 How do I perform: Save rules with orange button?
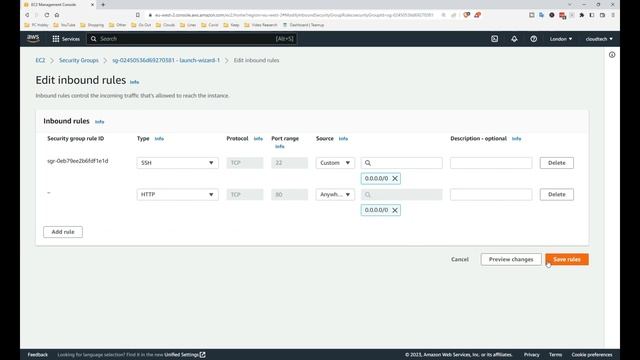(567, 260)
